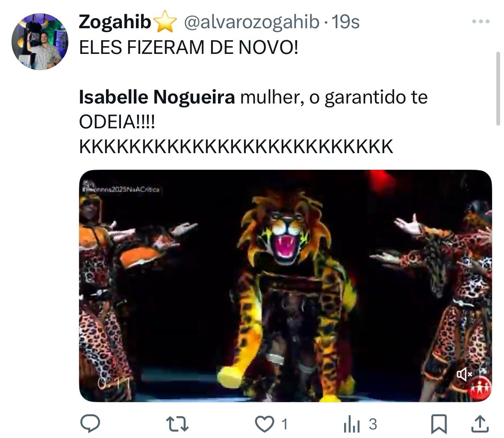Click the 19s timestamp
Viewport: 504px width, 438px height.
click(x=345, y=22)
